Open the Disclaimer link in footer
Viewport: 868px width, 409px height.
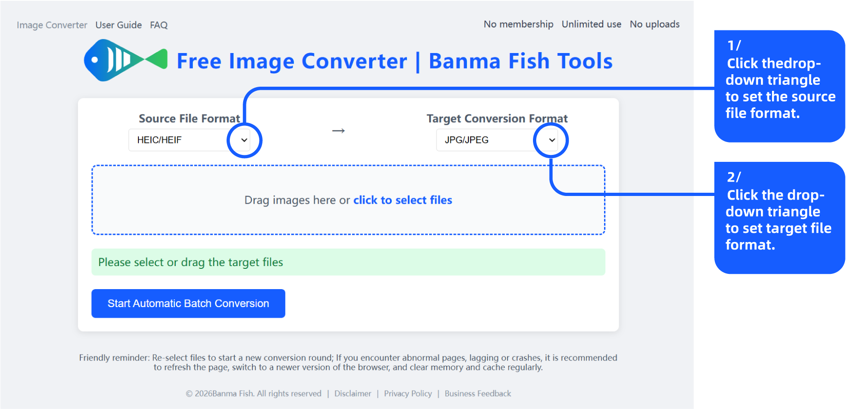[x=353, y=393]
